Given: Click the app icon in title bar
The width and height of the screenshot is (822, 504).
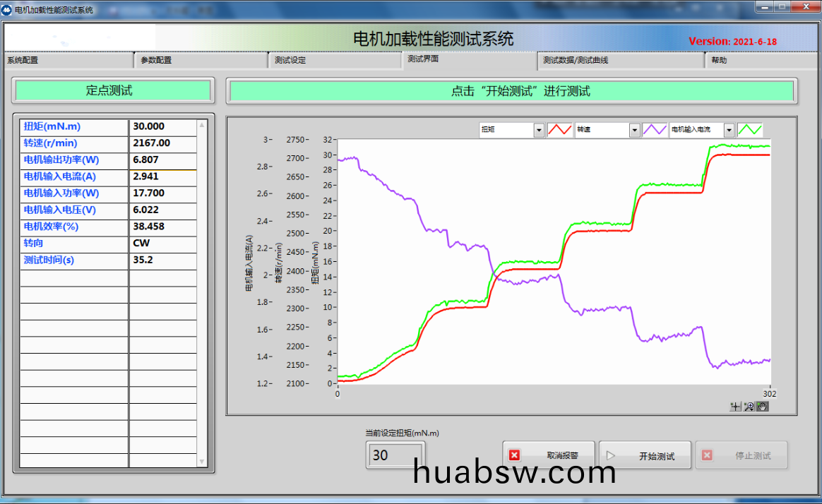Looking at the screenshot, I should [7, 10].
